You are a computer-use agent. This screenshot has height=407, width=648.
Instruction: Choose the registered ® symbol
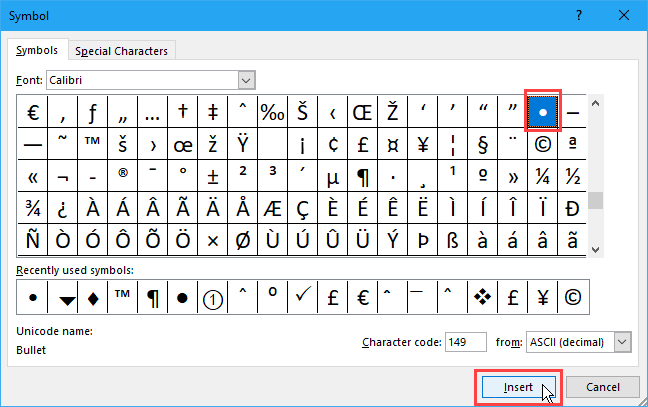(x=123, y=176)
